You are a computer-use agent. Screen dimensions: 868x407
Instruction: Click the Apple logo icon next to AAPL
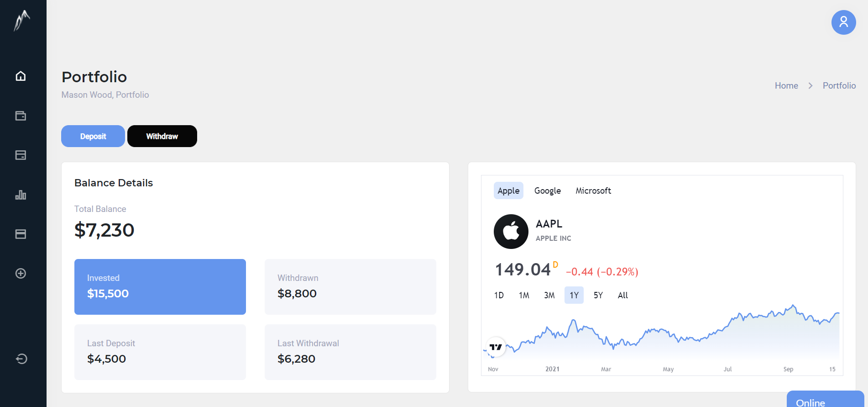[x=511, y=232]
